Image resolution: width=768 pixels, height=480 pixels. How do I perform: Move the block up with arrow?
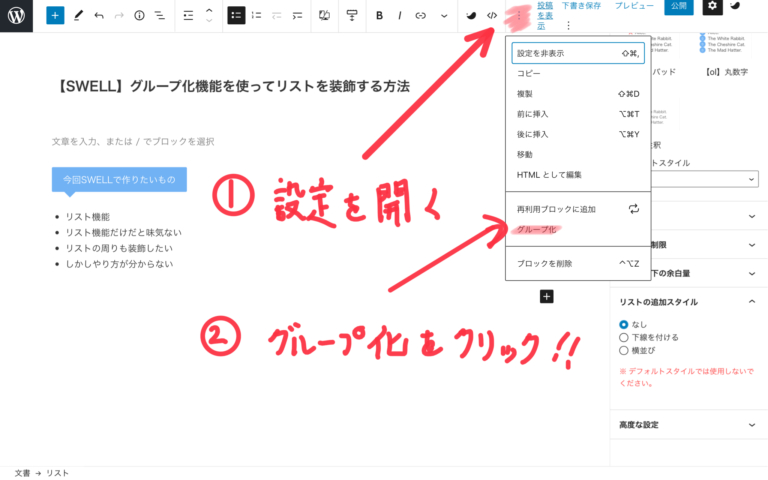pyautogui.click(x=209, y=10)
